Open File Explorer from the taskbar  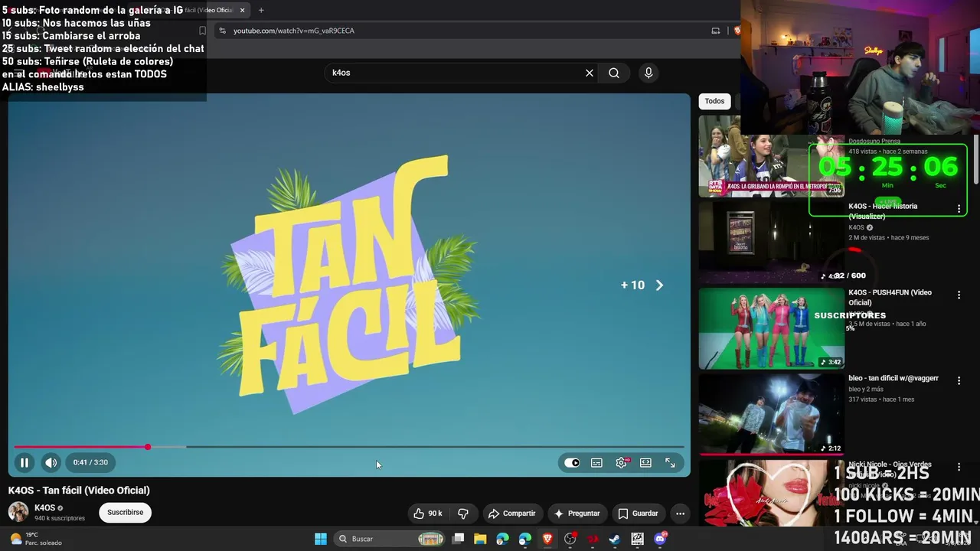coord(480,539)
